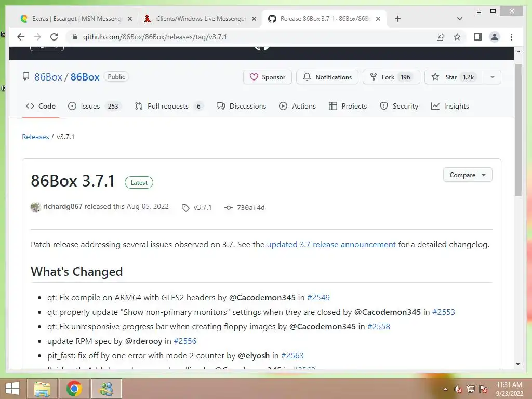
Task: Click the forward navigation arrow
Action: (37, 37)
